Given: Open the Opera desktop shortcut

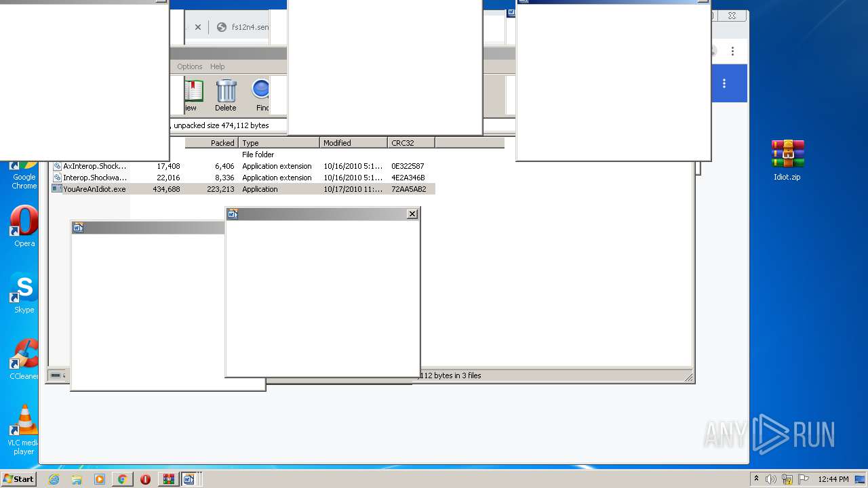Looking at the screenshot, I should pyautogui.click(x=24, y=227).
